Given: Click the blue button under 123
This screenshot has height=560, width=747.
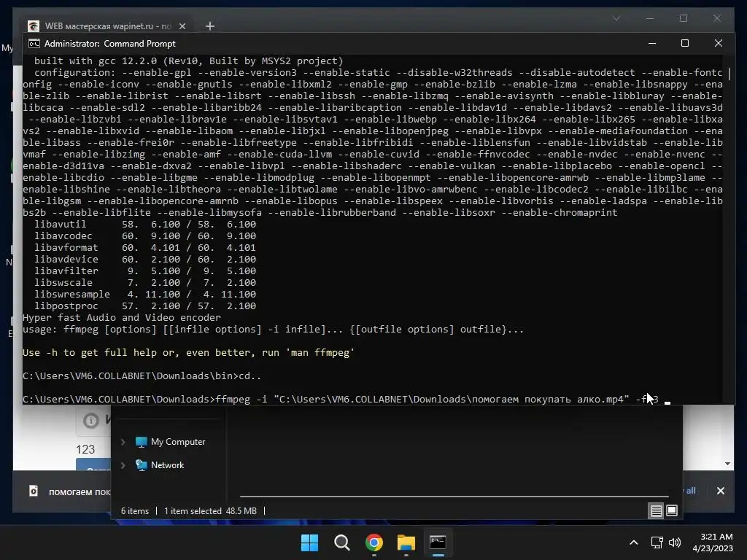Looking at the screenshot, I should [93, 464].
